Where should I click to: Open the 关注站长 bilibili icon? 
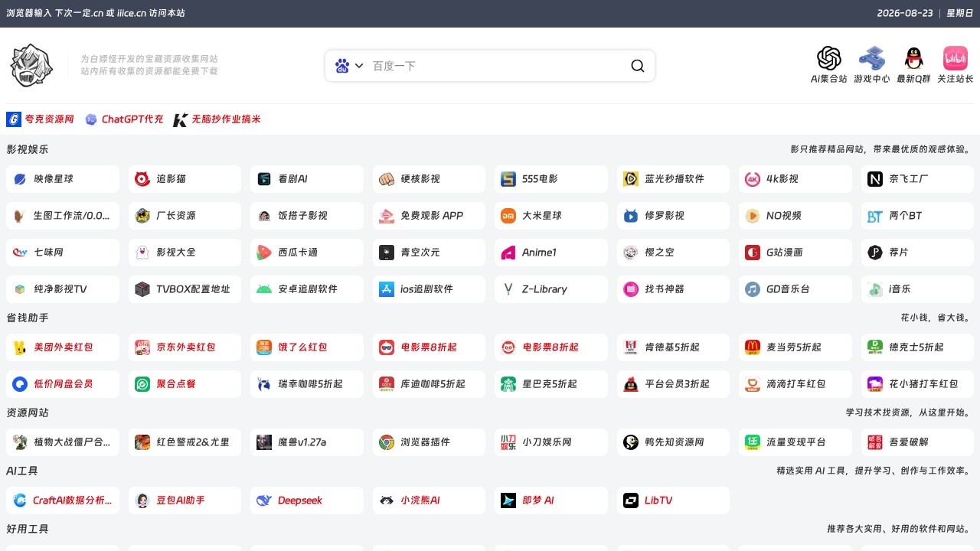pyautogui.click(x=955, y=59)
